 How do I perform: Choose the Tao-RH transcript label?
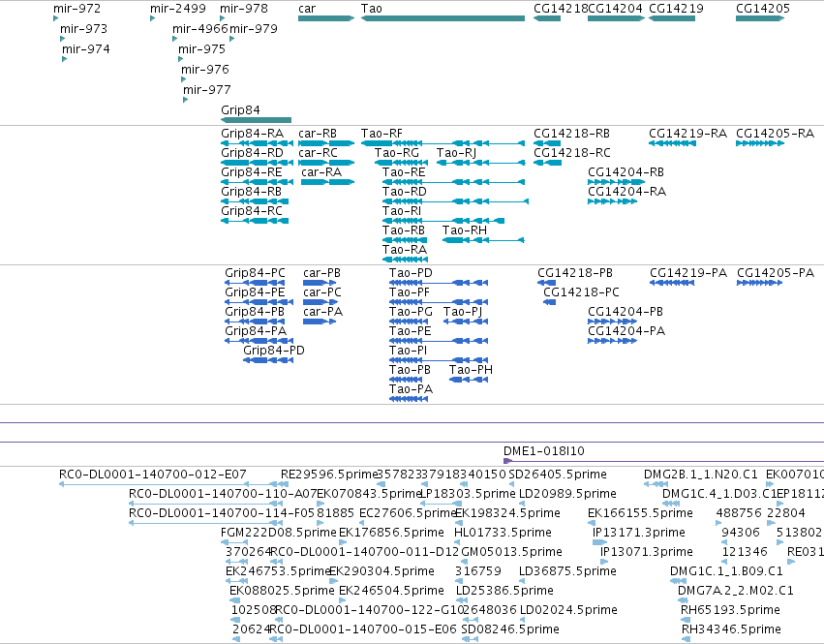tap(465, 230)
